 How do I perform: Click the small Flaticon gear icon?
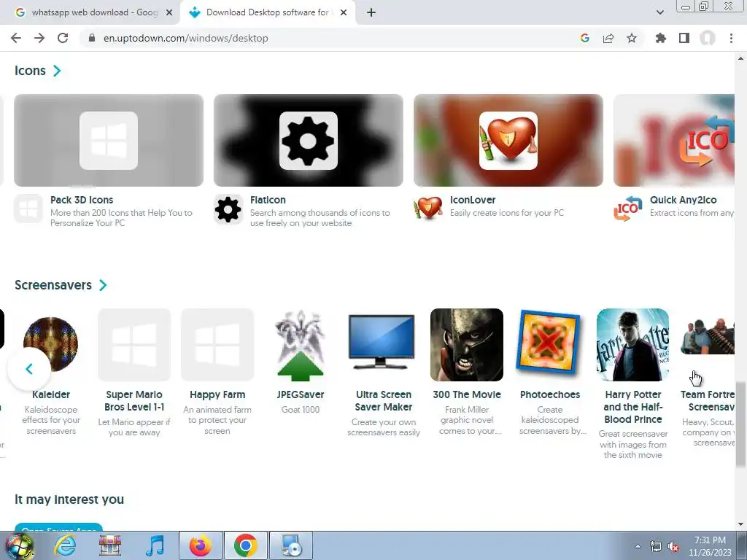228,209
